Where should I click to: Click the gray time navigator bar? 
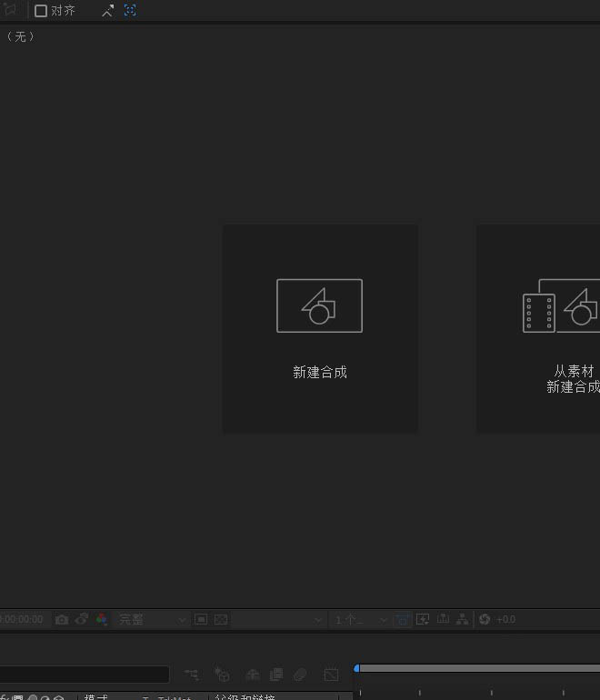coord(480,668)
